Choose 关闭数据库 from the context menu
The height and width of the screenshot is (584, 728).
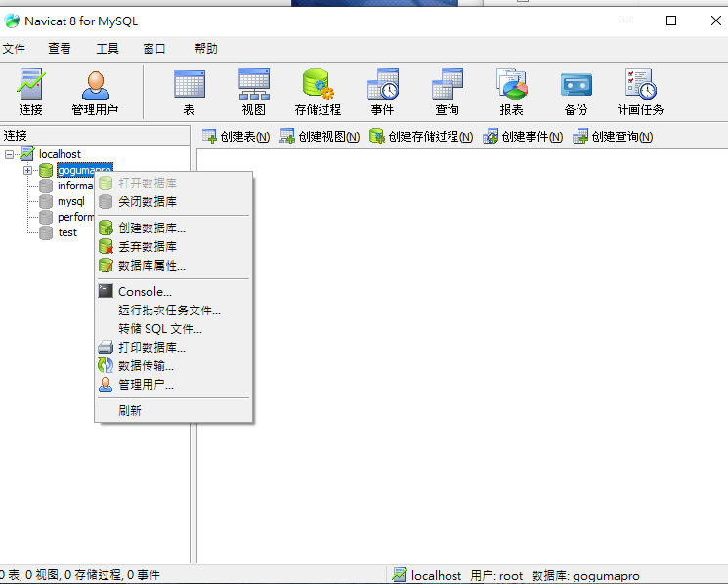[x=174, y=202]
